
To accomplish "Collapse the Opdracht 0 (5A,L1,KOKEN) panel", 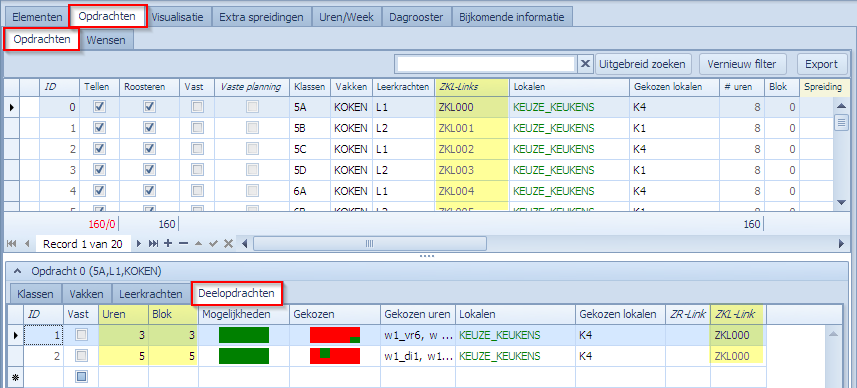I will click(x=16, y=271).
